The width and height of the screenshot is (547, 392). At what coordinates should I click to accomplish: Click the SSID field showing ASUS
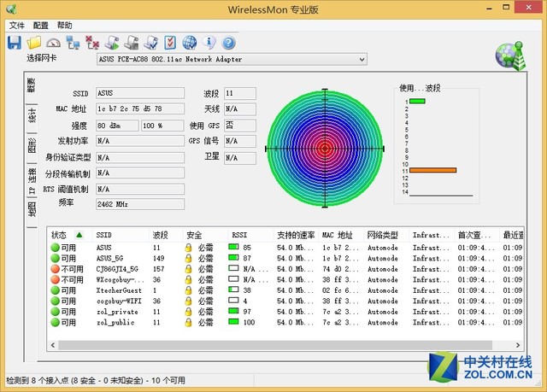[x=140, y=93]
